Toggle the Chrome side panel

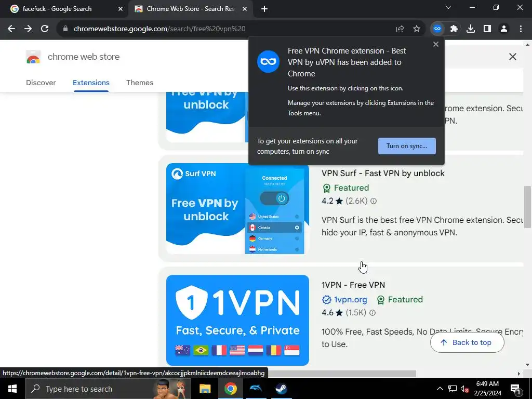click(487, 29)
